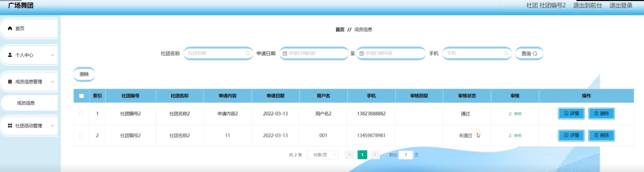
Task: Focus the 社团名称 search input
Action: point(219,53)
